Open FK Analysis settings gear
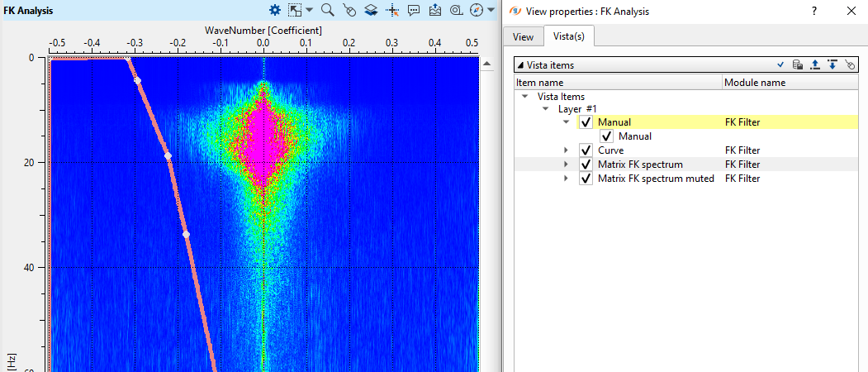 tap(275, 11)
